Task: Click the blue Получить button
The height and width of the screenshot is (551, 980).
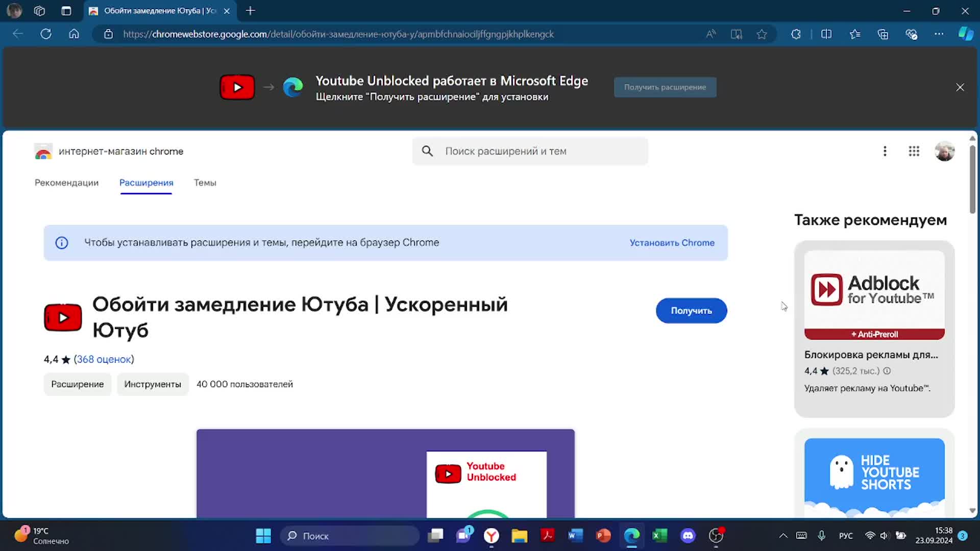Action: [x=691, y=311]
